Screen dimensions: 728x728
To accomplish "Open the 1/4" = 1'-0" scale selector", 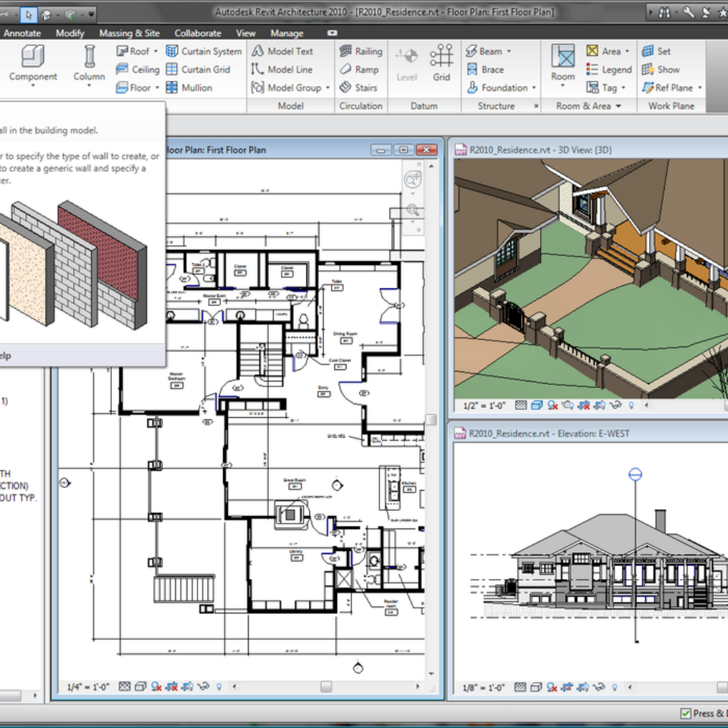I will (x=89, y=687).
